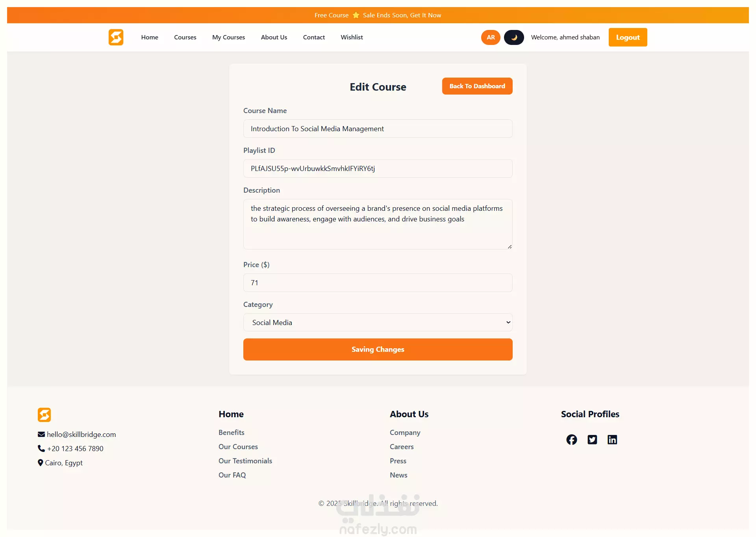The height and width of the screenshot is (537, 756).
Task: Grab the Description textarea resize handle
Action: [510, 247]
